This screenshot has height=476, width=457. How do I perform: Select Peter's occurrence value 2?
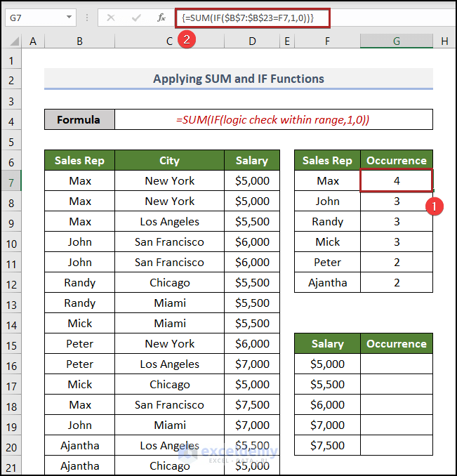(397, 262)
